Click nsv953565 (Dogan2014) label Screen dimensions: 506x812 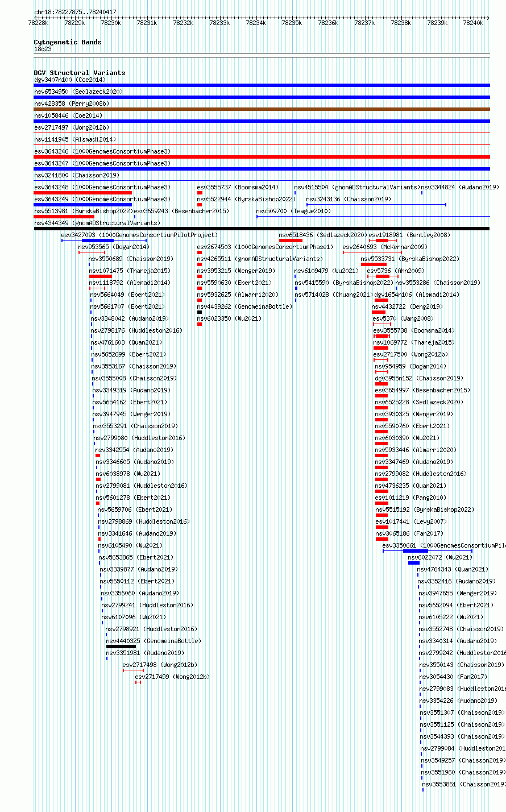point(114,247)
